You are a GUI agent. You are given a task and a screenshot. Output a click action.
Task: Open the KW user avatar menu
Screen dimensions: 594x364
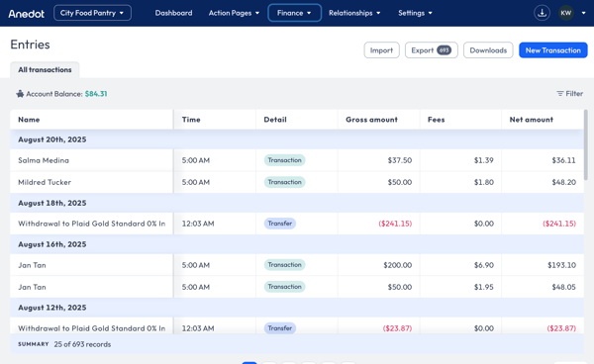tap(566, 13)
